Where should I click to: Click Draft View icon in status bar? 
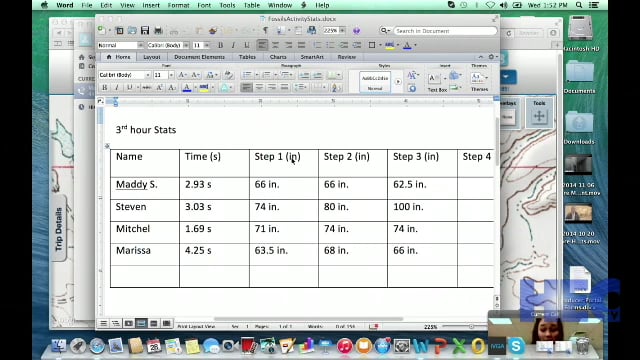(x=103, y=324)
